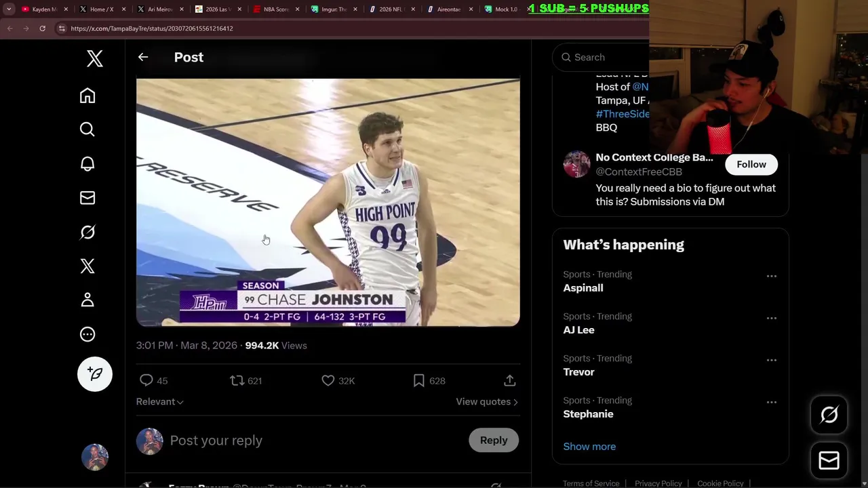This screenshot has width=868, height=488.
Task: Click Show more under trending topics
Action: (589, 447)
